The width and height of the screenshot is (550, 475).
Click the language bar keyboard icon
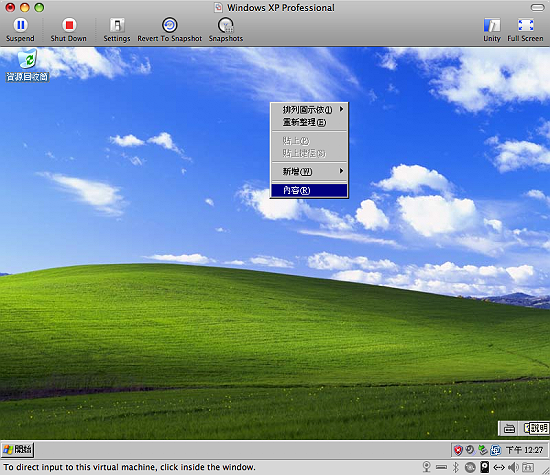click(509, 428)
